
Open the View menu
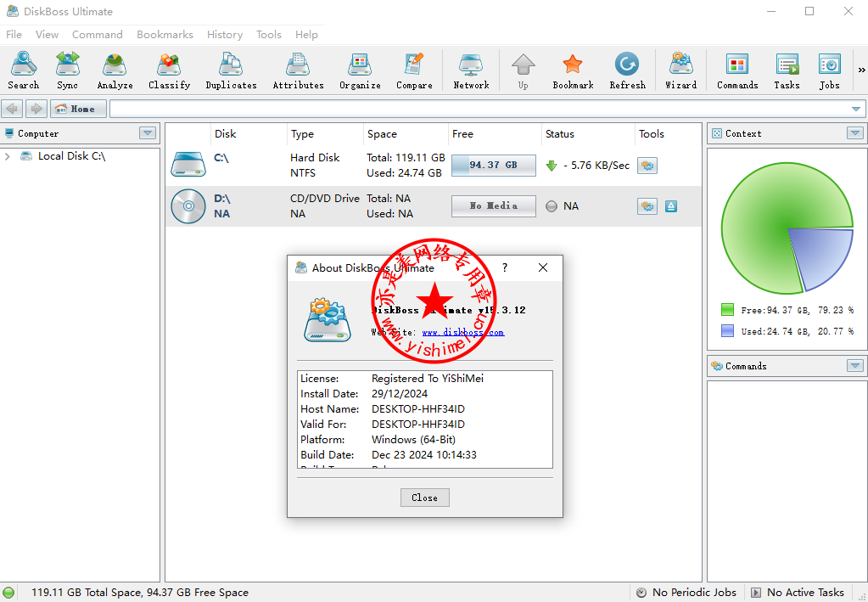[x=47, y=34]
